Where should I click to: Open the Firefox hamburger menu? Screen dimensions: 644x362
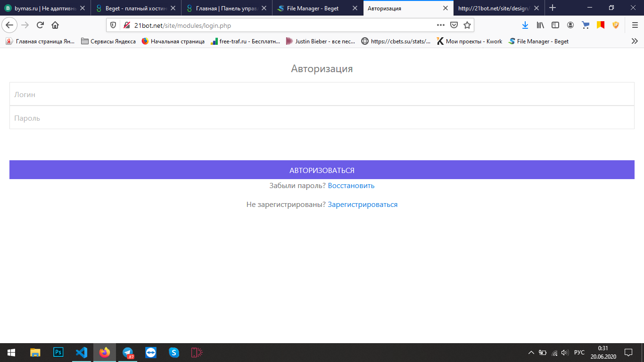tap(635, 25)
